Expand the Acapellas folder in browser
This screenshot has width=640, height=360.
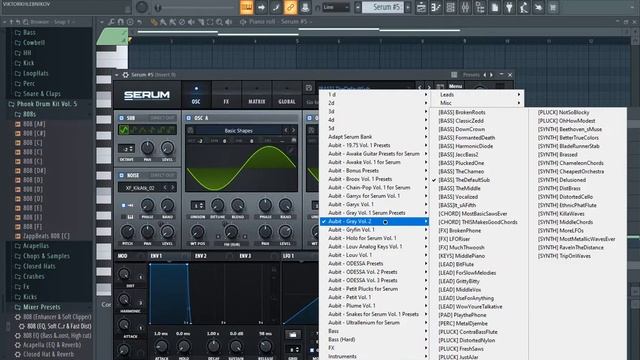pyautogui.click(x=37, y=246)
